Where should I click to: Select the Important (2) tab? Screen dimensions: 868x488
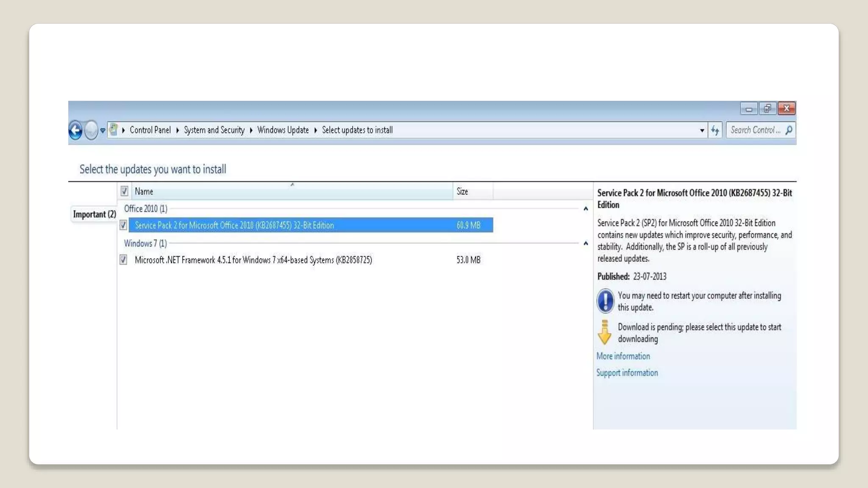(x=94, y=214)
